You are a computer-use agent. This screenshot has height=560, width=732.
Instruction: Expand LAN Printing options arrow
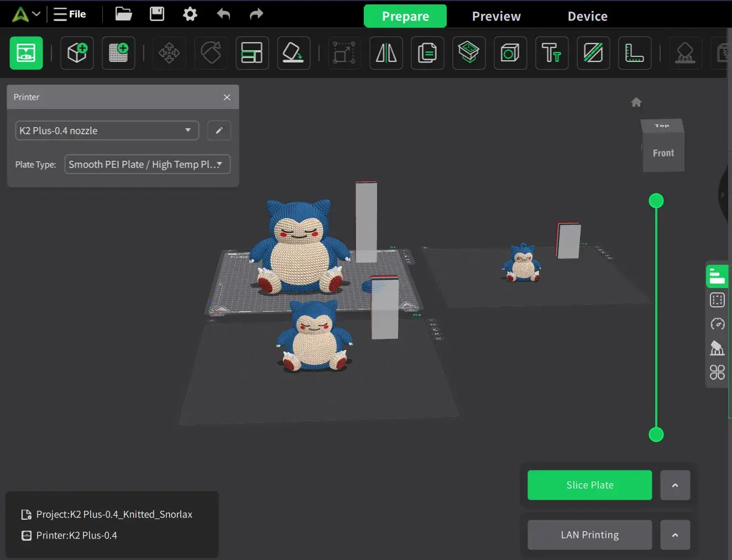pyautogui.click(x=675, y=535)
